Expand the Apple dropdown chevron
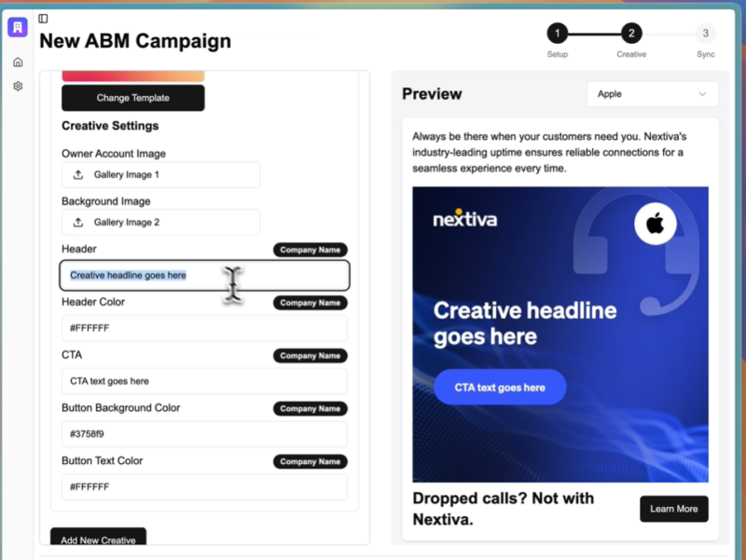This screenshot has width=746, height=560. pyautogui.click(x=702, y=94)
